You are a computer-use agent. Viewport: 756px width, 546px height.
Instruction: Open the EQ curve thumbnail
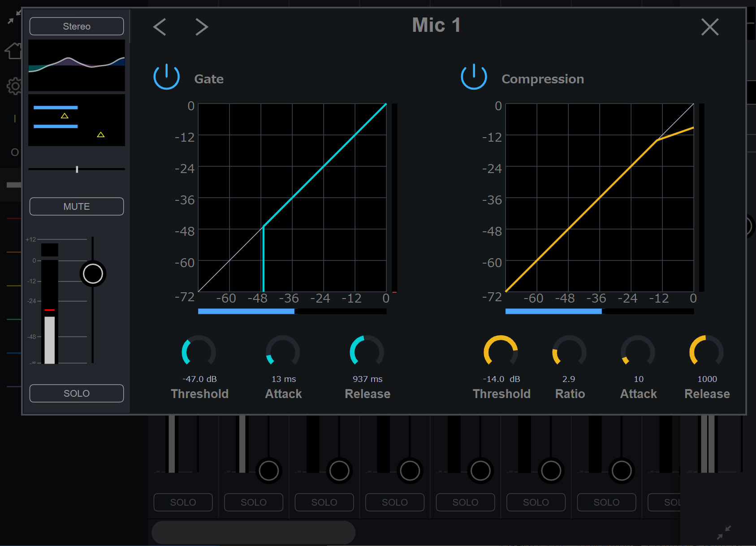pos(77,65)
